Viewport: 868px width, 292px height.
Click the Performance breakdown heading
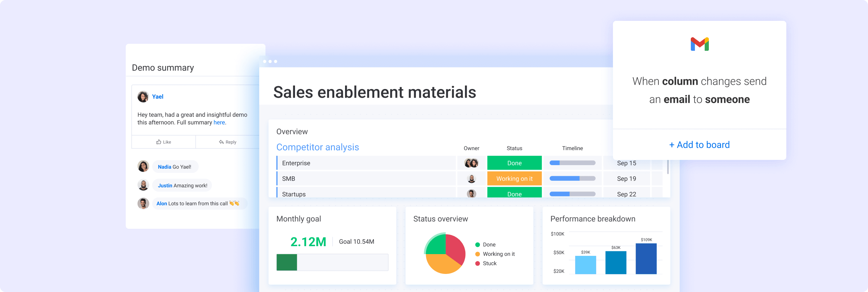tap(593, 219)
